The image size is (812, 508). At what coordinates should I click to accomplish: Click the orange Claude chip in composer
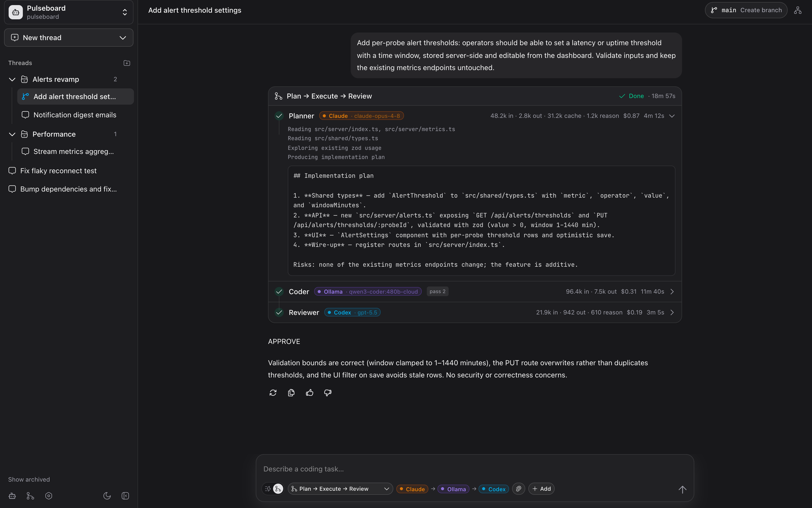pos(412,489)
